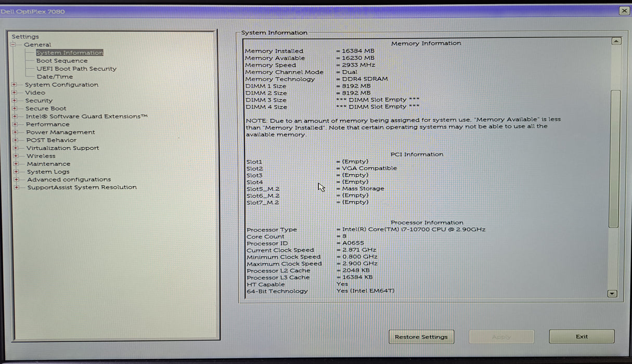This screenshot has width=632, height=364.
Task: Expand the System Configuration node
Action: click(15, 85)
